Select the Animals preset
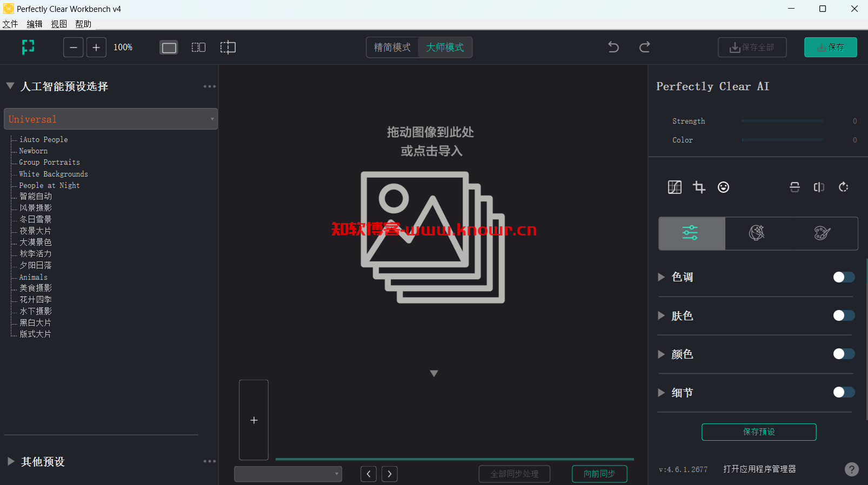 33,277
